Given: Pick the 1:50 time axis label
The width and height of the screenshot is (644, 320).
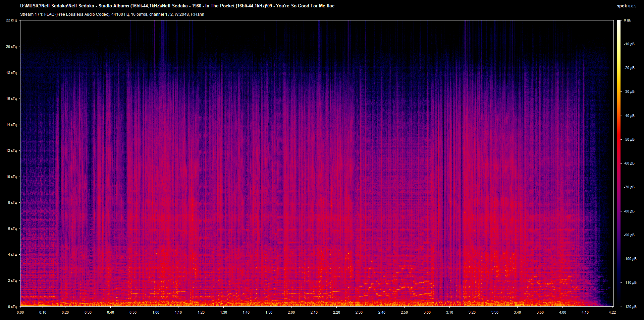Looking at the screenshot, I should pyautogui.click(x=269, y=312).
